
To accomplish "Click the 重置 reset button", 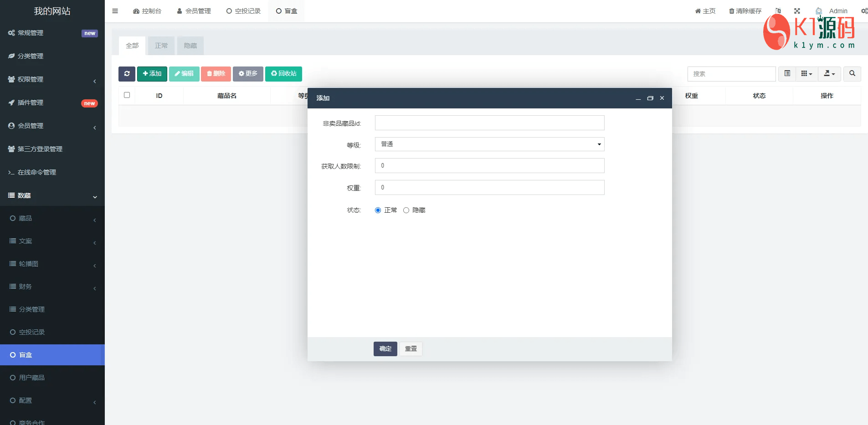I will pos(411,349).
